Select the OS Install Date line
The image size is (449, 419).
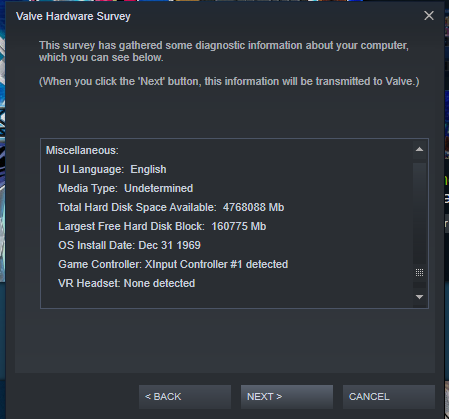tap(129, 245)
